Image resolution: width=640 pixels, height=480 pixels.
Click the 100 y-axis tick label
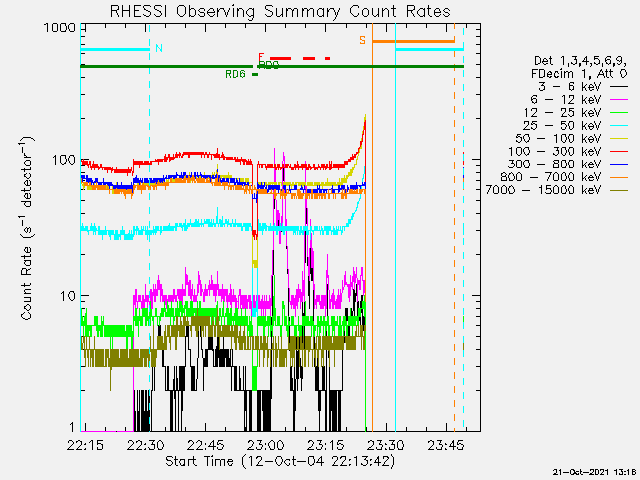tap(64, 160)
